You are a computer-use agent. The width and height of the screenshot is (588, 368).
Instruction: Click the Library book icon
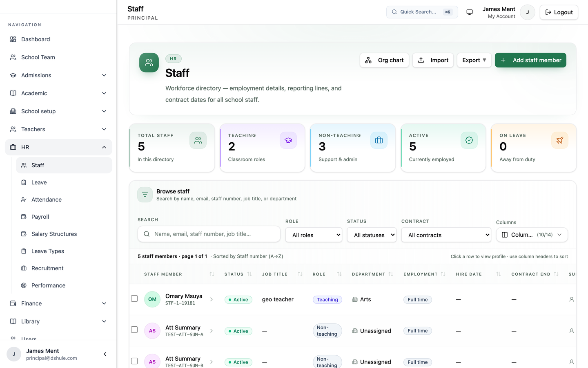pyautogui.click(x=13, y=321)
